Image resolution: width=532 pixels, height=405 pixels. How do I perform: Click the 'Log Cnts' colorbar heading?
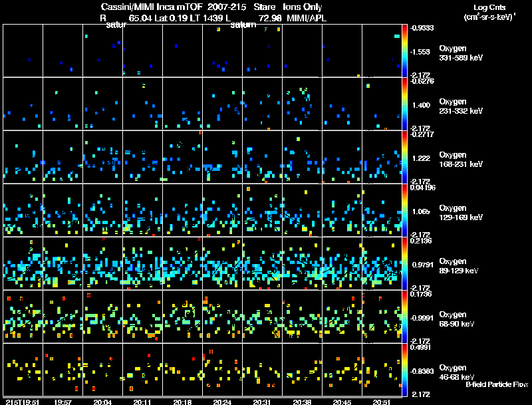[x=489, y=7]
